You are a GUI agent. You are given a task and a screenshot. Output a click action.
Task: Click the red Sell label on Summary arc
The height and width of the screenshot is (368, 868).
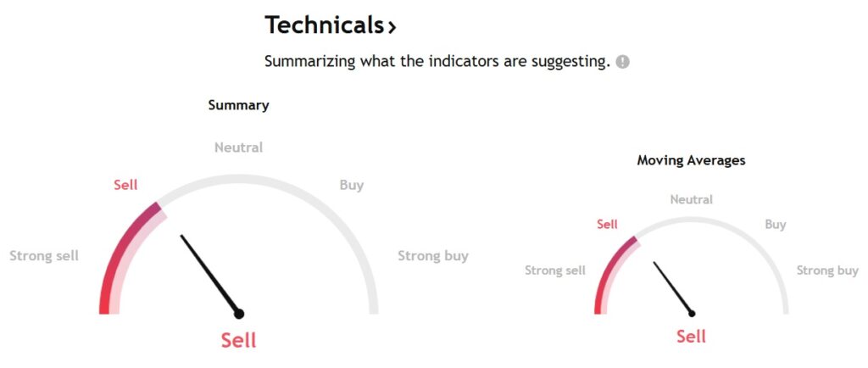125,185
